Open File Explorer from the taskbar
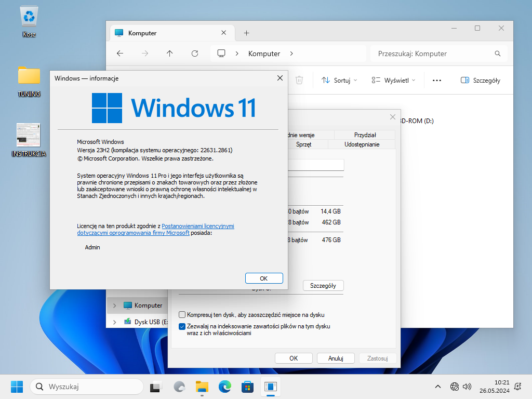Screen dimensions: 532x399 tap(202, 387)
